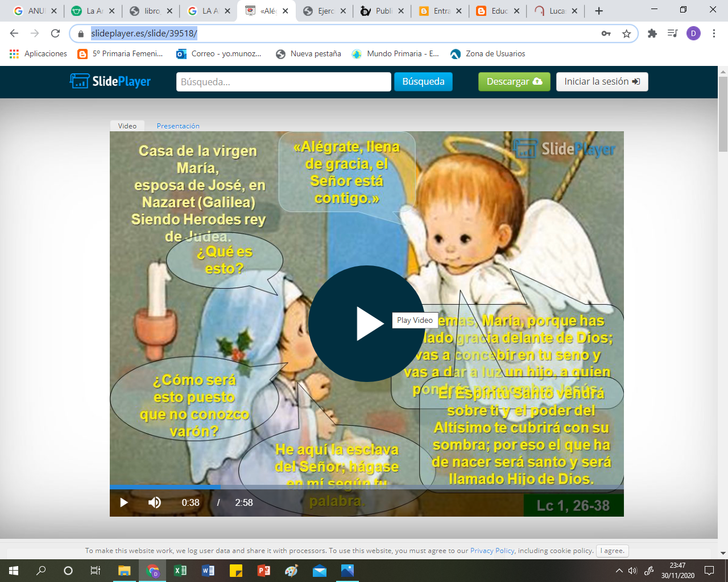
Task: Select the Video tab
Action: 127,126
